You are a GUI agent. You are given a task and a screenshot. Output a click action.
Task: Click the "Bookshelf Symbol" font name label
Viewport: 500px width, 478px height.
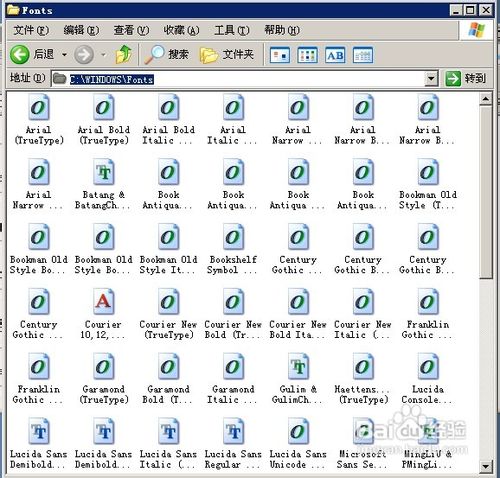coord(233,265)
